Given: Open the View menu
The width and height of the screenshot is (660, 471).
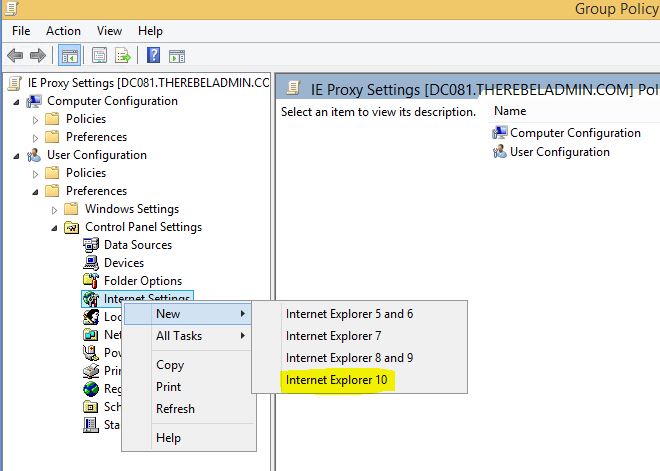Looking at the screenshot, I should coord(109,31).
